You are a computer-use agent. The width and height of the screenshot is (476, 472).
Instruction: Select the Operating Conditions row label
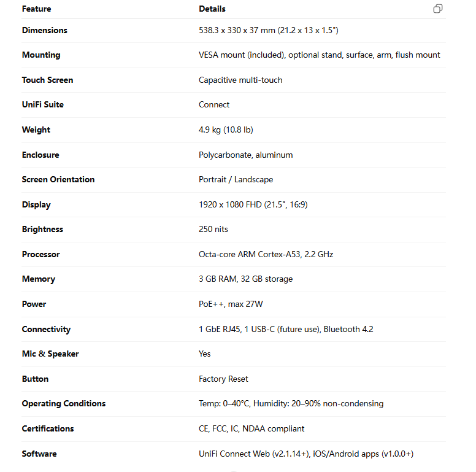pos(64,404)
